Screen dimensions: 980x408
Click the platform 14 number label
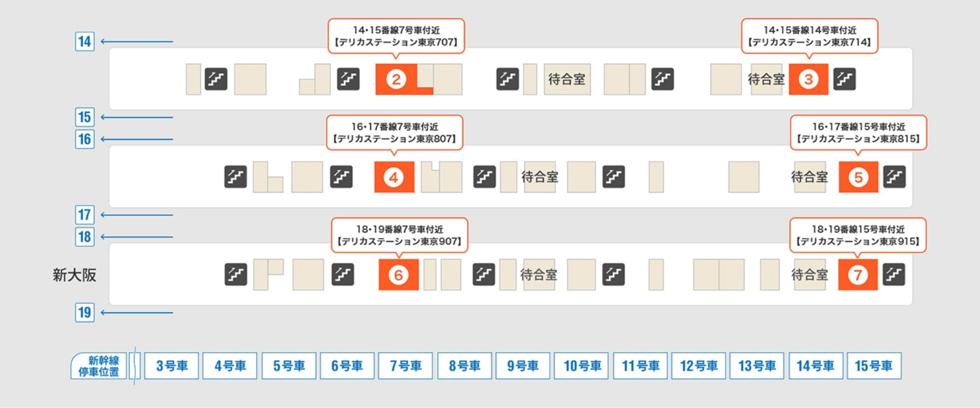[84, 41]
